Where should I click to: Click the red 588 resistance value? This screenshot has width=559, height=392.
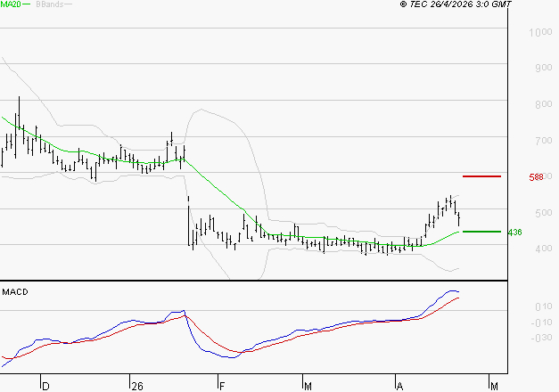536,177
